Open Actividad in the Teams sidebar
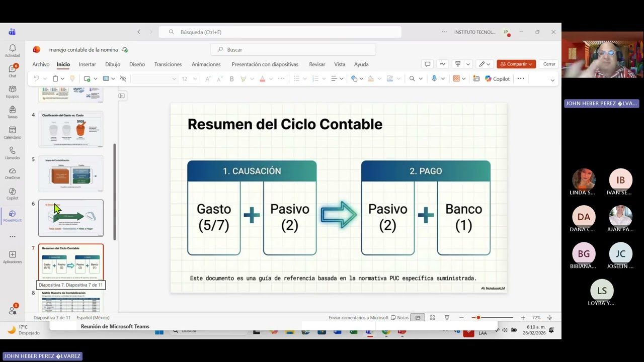The image size is (644, 362). pyautogui.click(x=12, y=50)
